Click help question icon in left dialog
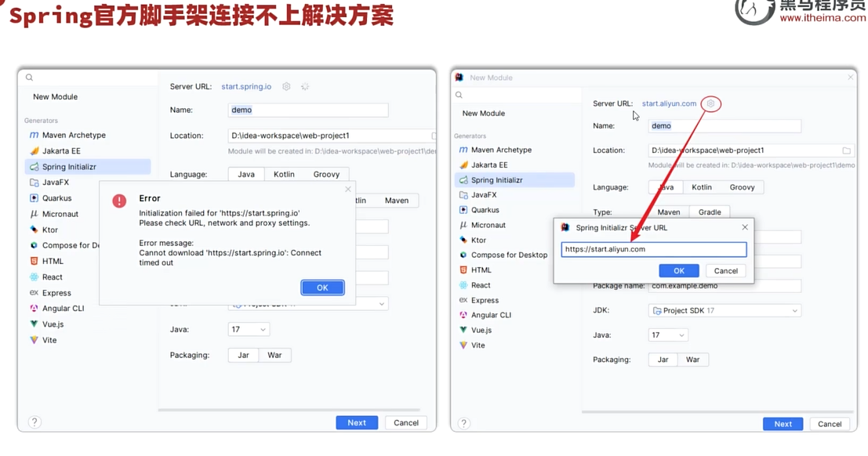Screen dimensions: 868x456 tap(35, 422)
